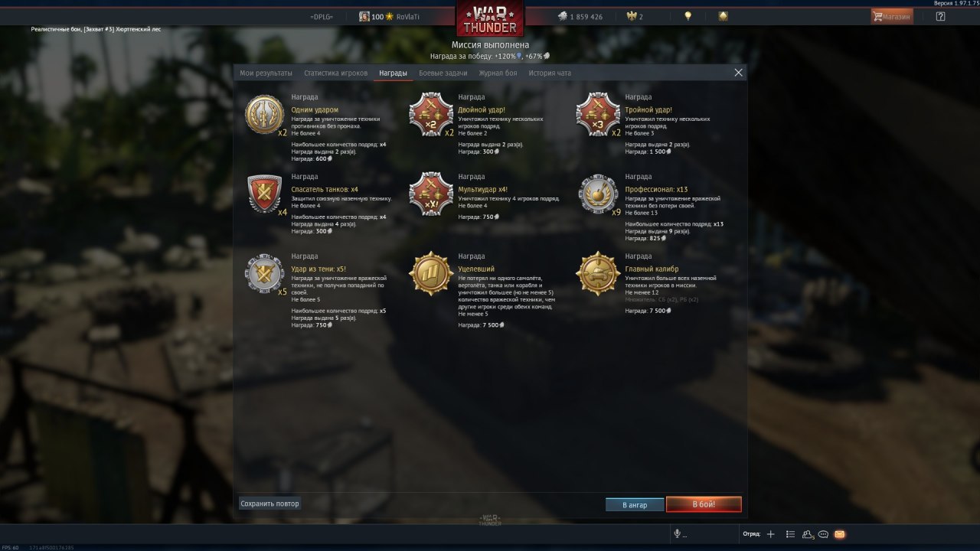Image resolution: width=980 pixels, height=551 pixels.
Task: Click the light bulb hints icon
Action: click(x=688, y=16)
